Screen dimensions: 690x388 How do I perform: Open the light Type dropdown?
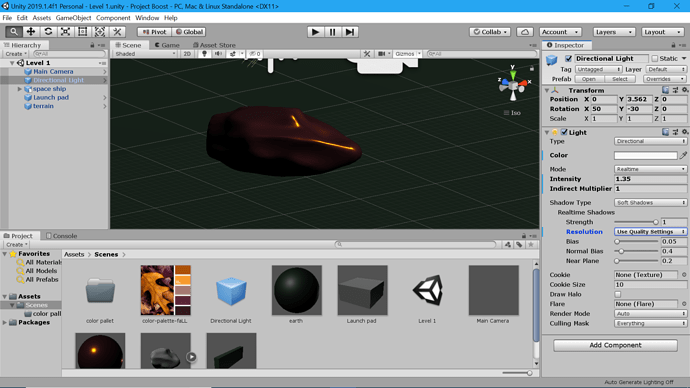tap(650, 141)
